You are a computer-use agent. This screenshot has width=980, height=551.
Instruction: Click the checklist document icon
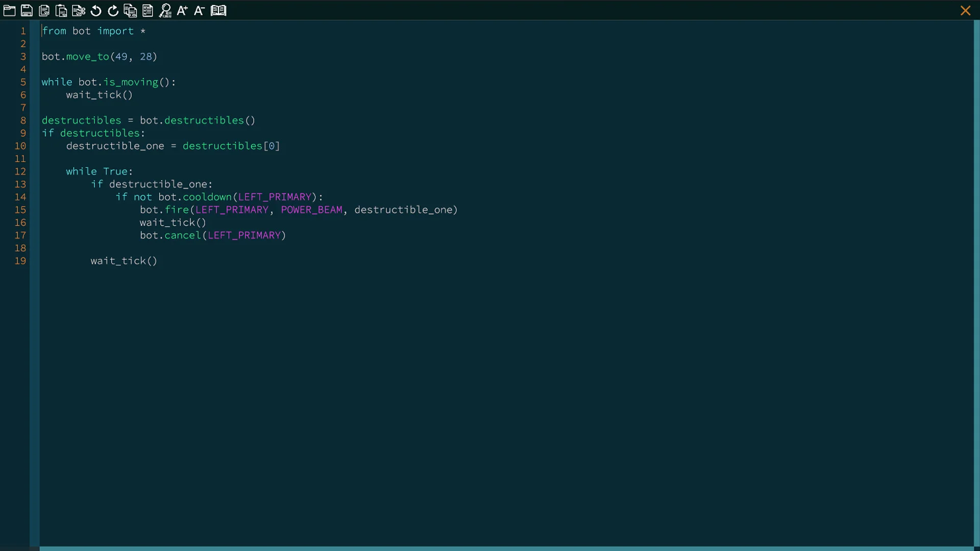148,10
